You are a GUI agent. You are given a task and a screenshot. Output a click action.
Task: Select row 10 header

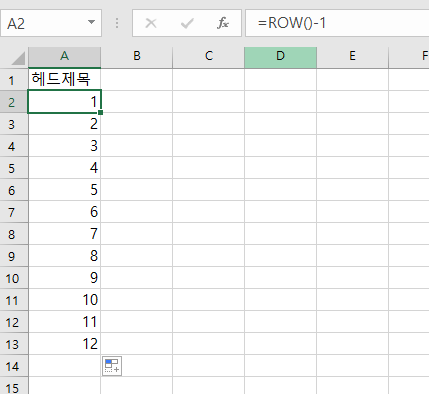14,278
